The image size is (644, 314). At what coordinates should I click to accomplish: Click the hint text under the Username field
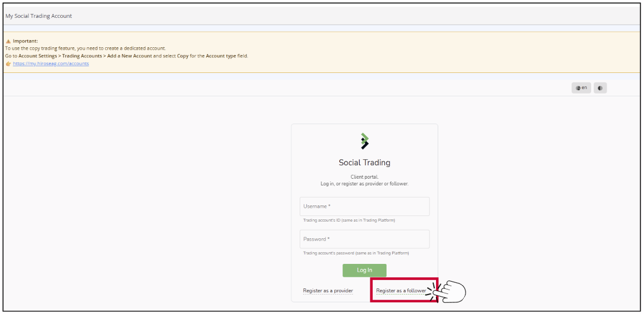[349, 220]
